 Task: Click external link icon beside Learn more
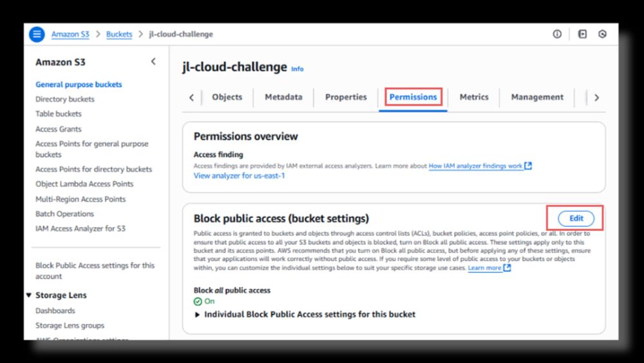point(507,268)
